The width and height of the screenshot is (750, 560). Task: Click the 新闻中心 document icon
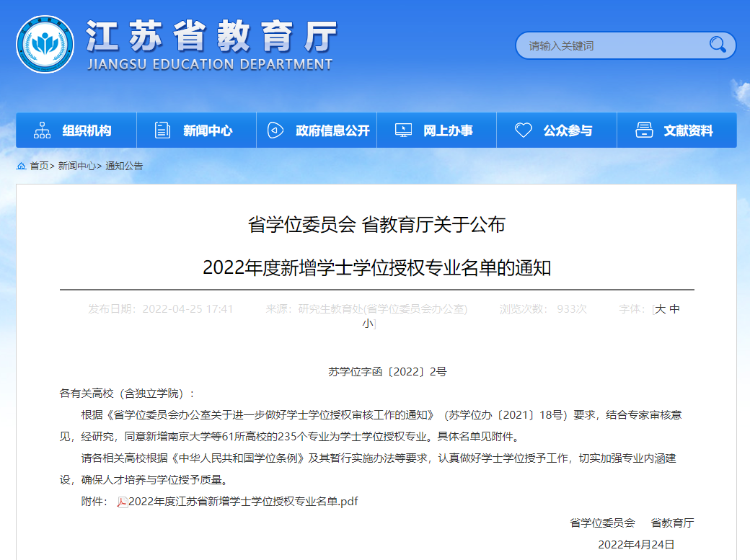point(163,130)
